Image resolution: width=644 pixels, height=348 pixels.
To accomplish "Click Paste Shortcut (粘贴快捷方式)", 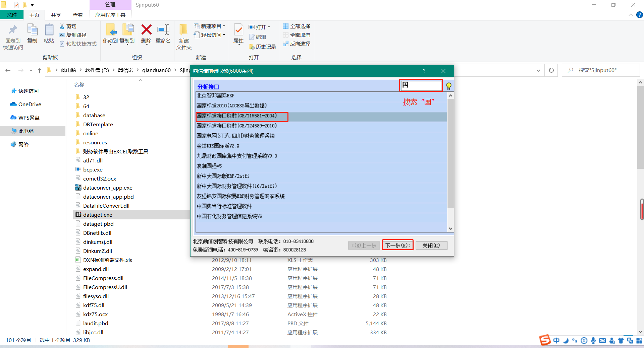I will pyautogui.click(x=78, y=44).
